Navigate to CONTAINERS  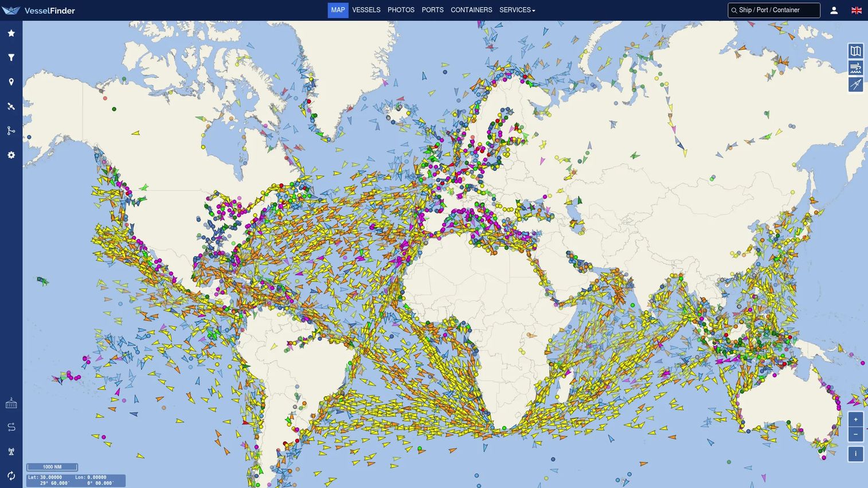coord(471,10)
